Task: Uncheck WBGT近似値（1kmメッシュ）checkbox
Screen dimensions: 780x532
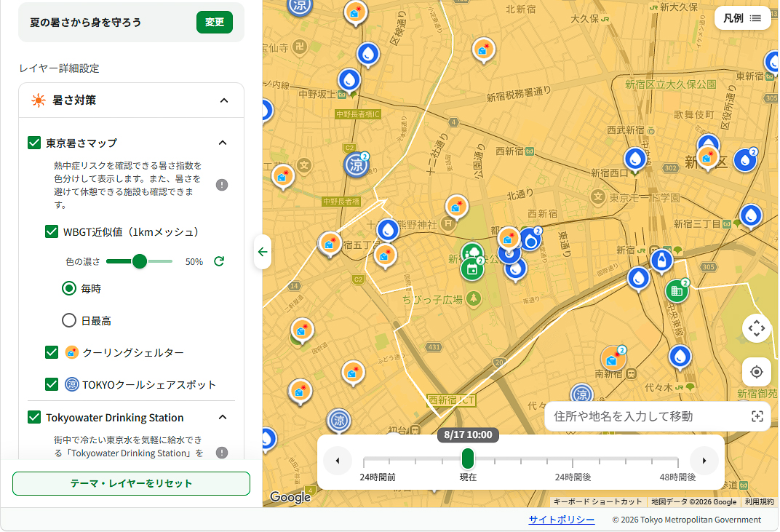Action: coord(52,231)
